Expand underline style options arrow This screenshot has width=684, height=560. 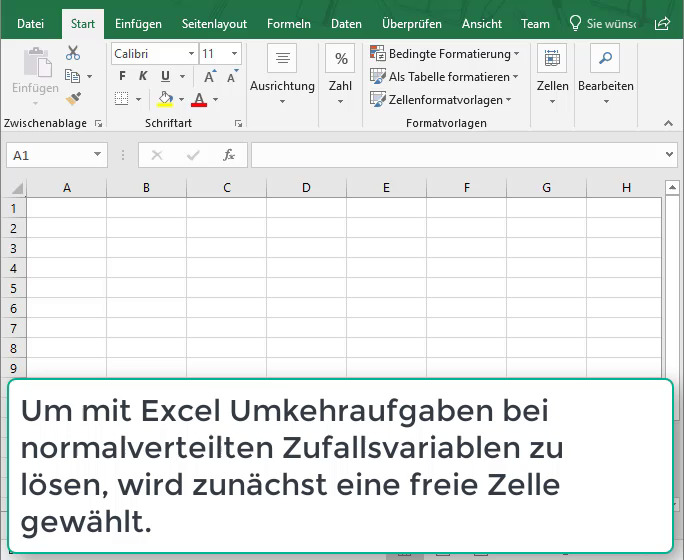click(x=183, y=76)
